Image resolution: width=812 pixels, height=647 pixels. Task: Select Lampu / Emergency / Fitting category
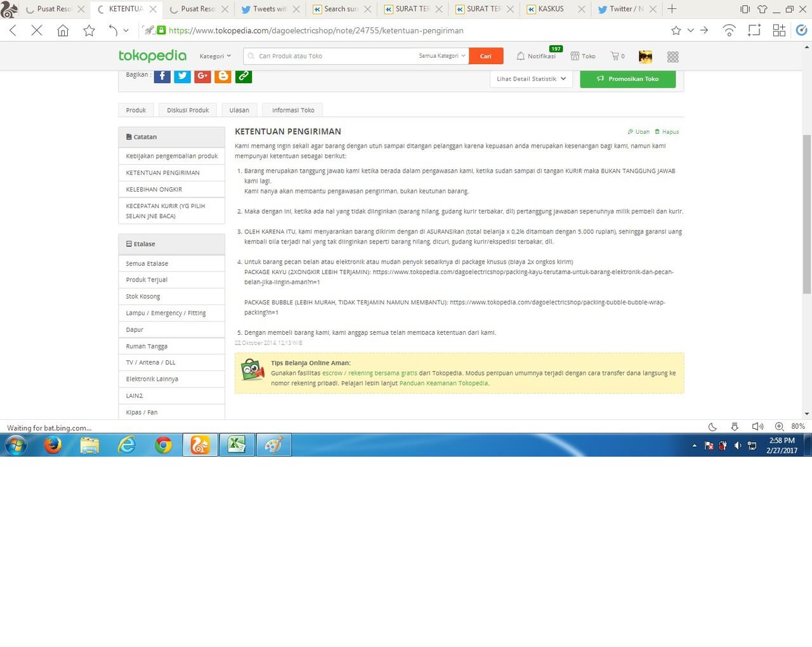click(x=172, y=313)
